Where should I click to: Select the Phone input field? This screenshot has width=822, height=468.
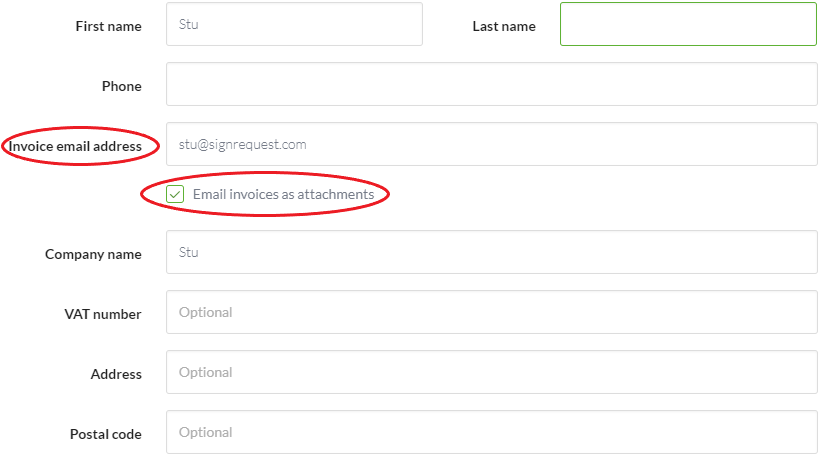(492, 84)
